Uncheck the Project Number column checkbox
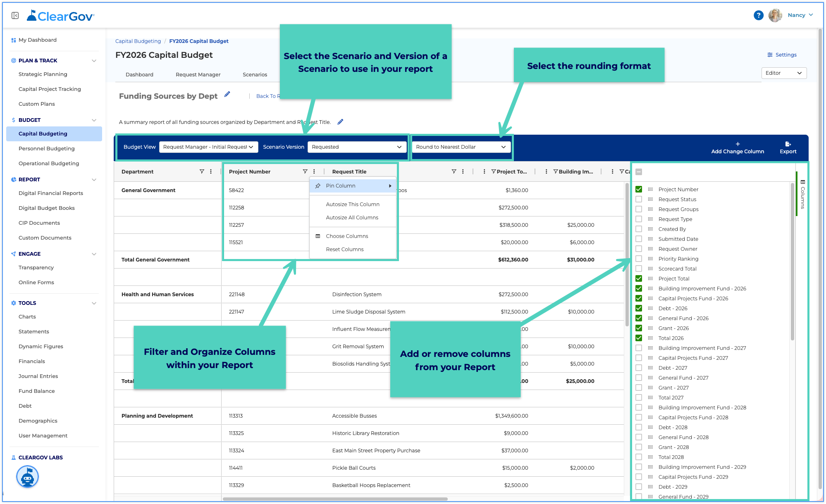The height and width of the screenshot is (504, 826). pos(639,189)
